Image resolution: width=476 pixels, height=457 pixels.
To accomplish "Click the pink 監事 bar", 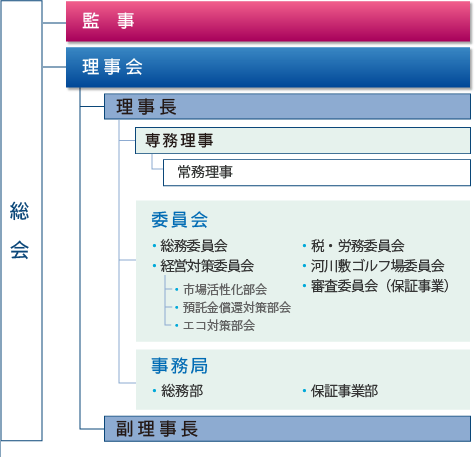I will tap(268, 21).
